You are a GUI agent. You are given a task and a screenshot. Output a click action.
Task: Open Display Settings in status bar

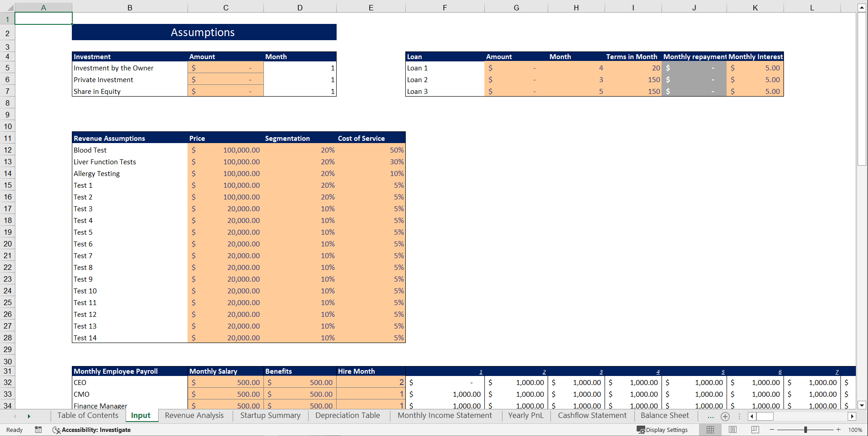(662, 430)
